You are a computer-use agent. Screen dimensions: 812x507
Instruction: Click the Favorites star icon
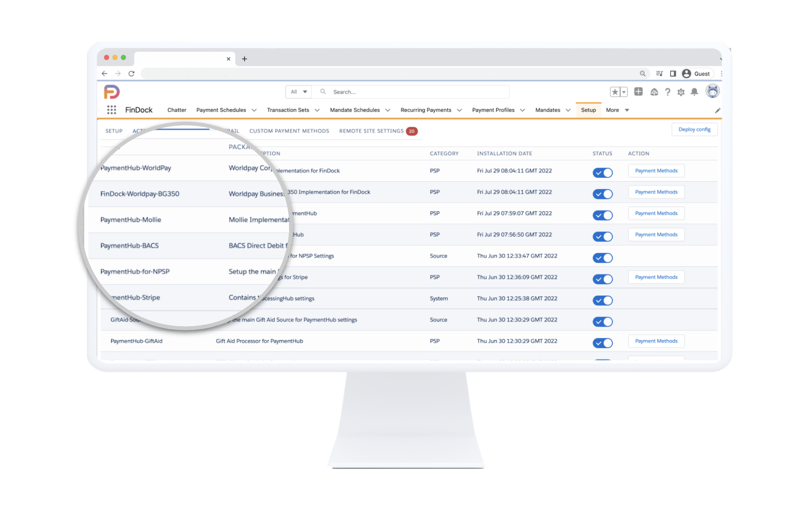tap(615, 92)
